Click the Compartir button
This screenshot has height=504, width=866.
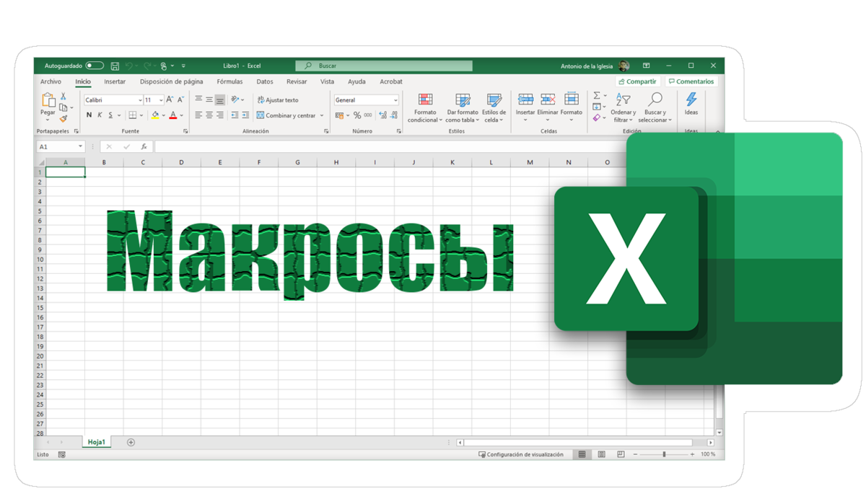tap(638, 81)
